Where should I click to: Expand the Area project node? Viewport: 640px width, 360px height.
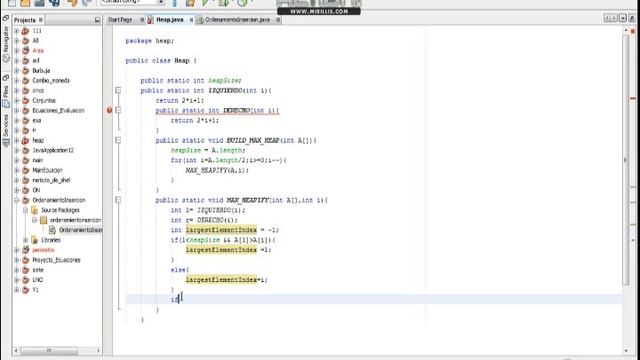[17, 51]
